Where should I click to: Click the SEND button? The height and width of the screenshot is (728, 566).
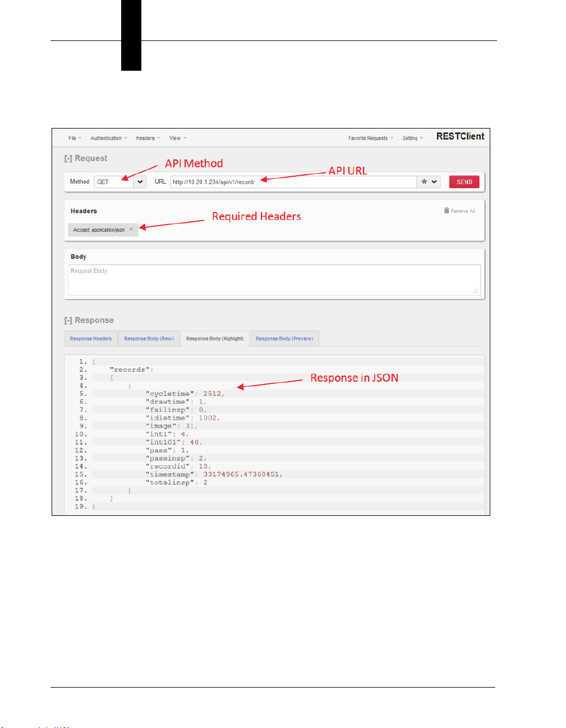pos(464,182)
